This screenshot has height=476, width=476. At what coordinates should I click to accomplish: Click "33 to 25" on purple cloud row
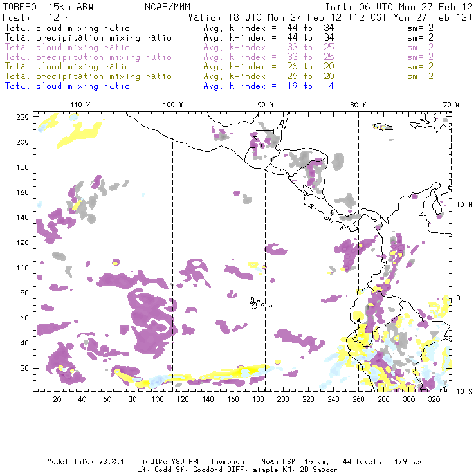point(311,48)
